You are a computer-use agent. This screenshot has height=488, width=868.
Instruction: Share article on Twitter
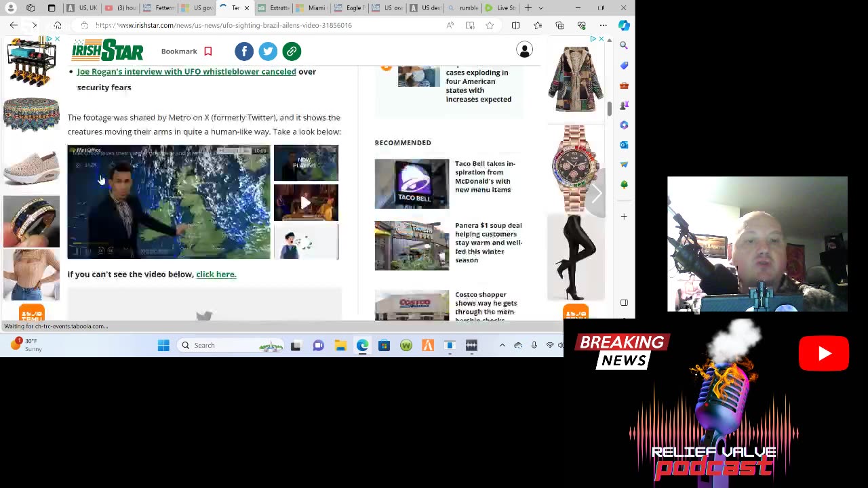(x=268, y=52)
